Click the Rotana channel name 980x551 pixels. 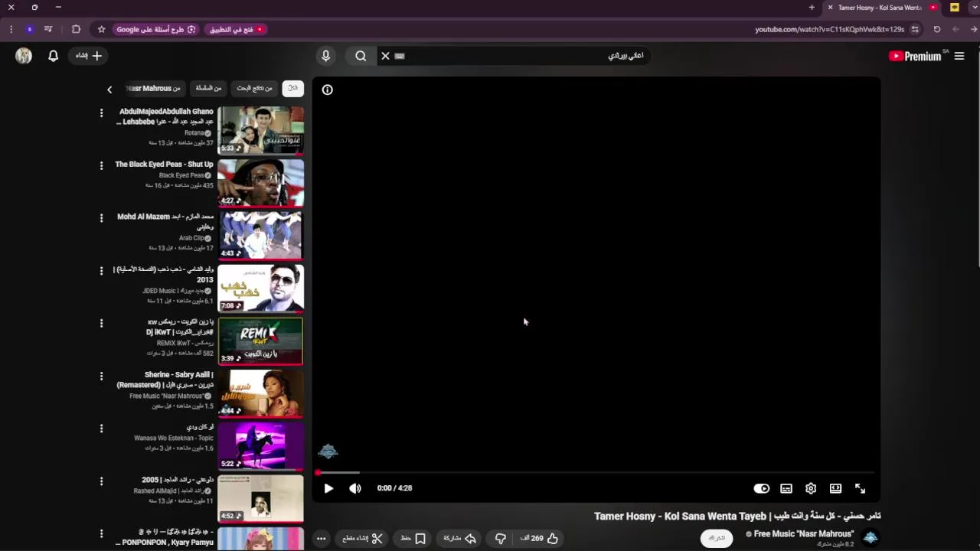[194, 133]
